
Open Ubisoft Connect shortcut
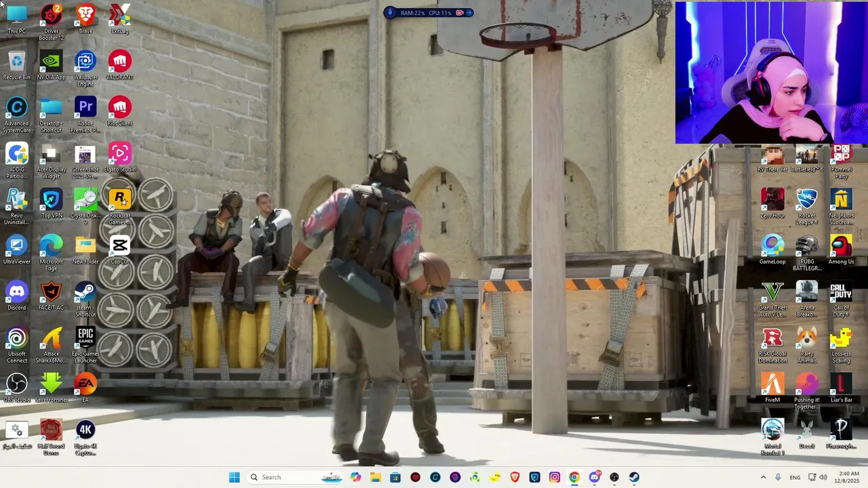pyautogui.click(x=16, y=345)
